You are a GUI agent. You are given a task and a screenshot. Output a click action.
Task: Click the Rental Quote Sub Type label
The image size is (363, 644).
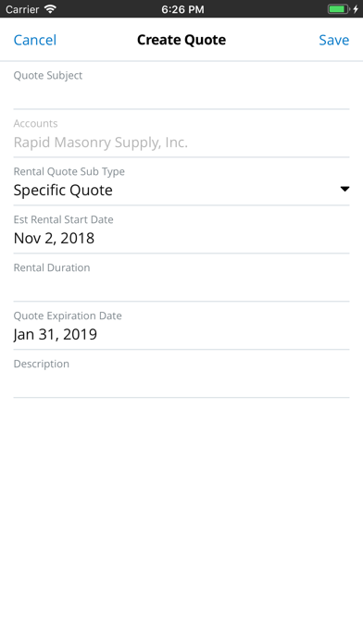click(69, 171)
